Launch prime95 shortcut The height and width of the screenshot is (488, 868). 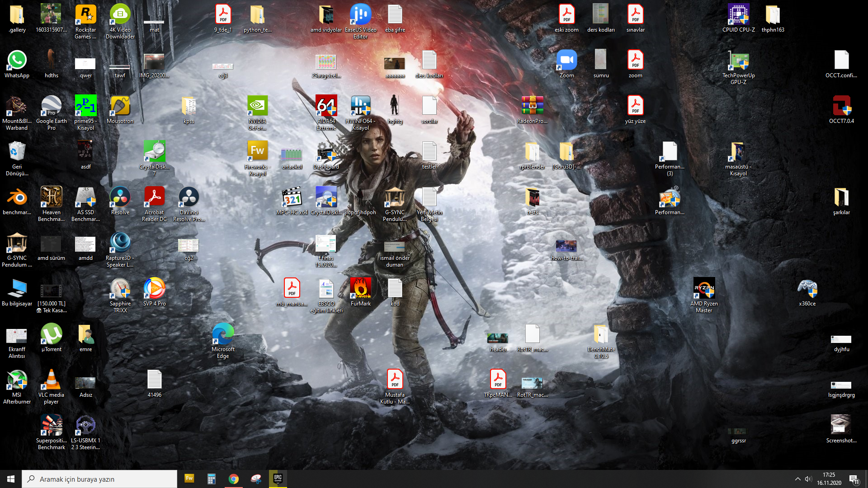coord(85,113)
